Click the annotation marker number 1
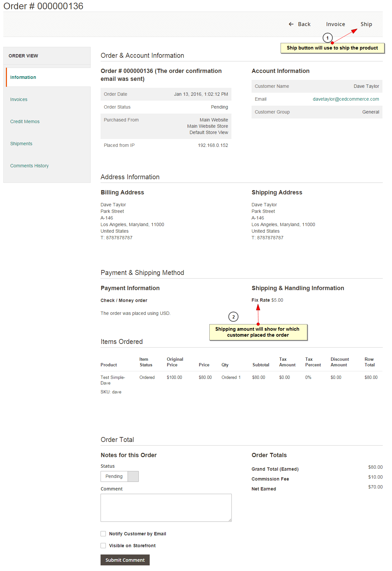This screenshot has width=392, height=571. [x=327, y=38]
